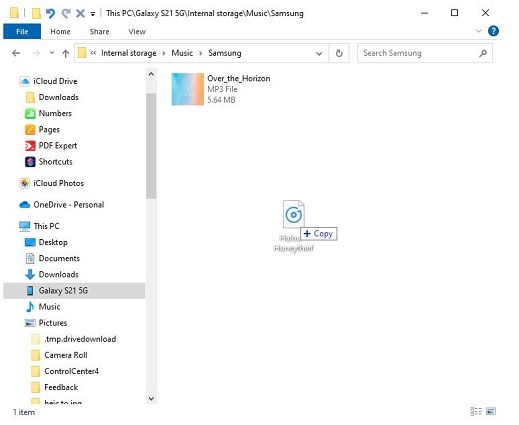Image resolution: width=519 pixels, height=425 pixels.
Task: Go back with the Back arrow
Action: pyautogui.click(x=16, y=53)
